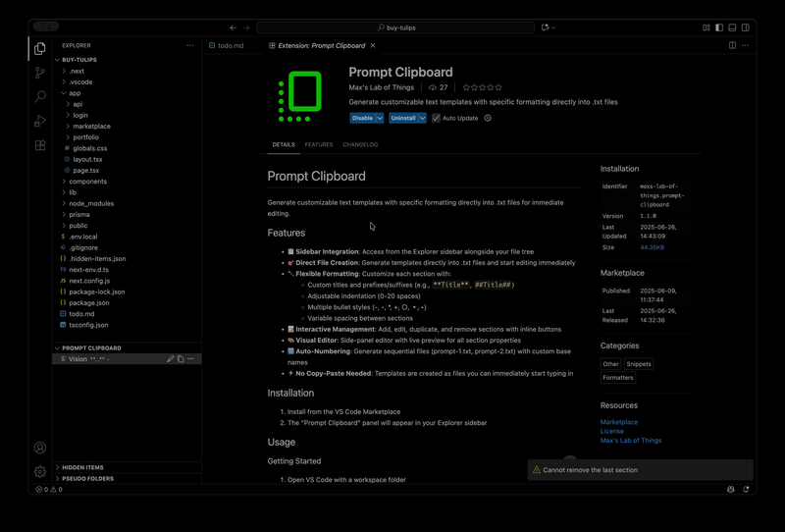Switch to the todo.md tab

(233, 45)
